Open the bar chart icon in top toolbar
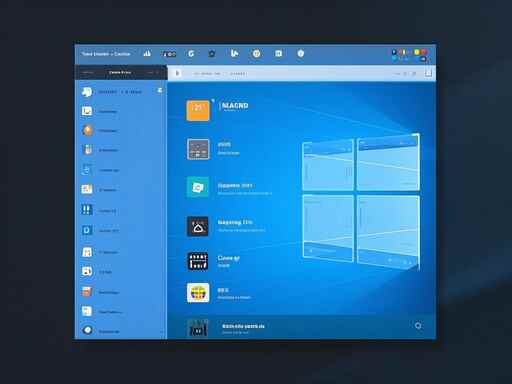Screen dimensions: 512x384 [x=147, y=53]
